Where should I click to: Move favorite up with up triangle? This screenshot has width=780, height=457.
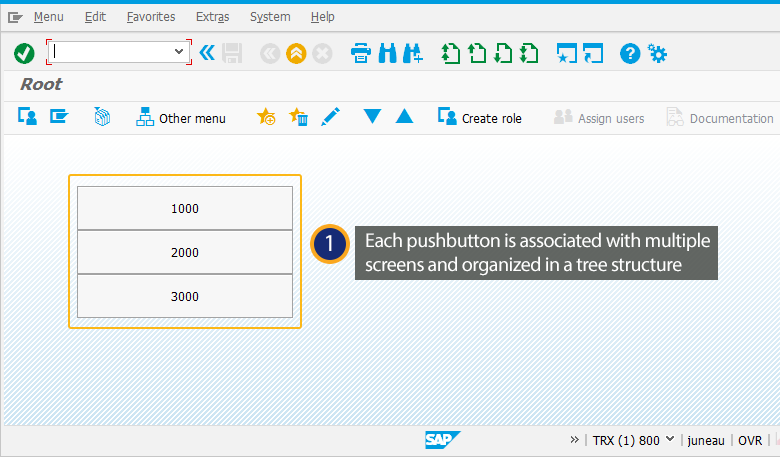[x=404, y=116]
